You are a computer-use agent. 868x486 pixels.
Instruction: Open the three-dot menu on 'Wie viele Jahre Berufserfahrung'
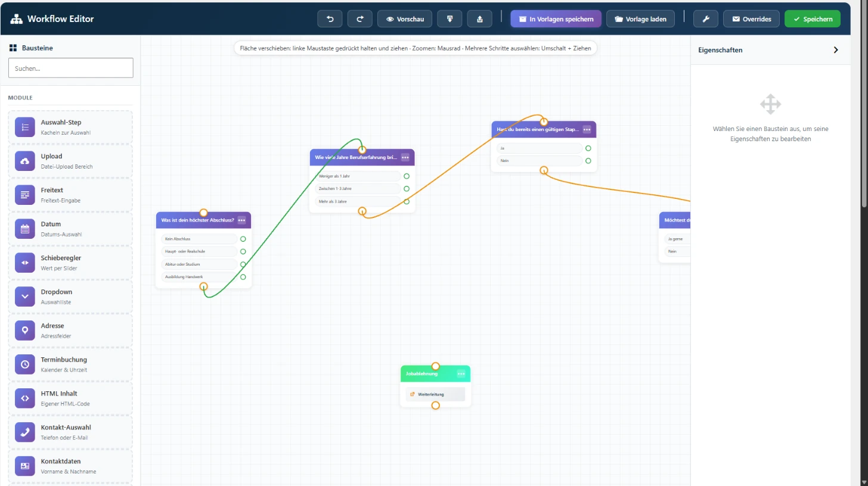(x=405, y=157)
